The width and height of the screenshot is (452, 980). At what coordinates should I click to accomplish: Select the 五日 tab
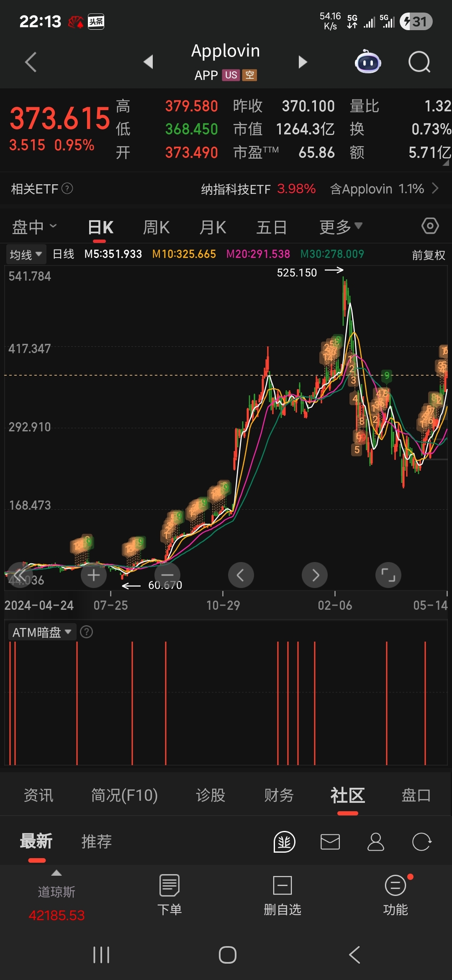coord(272,227)
